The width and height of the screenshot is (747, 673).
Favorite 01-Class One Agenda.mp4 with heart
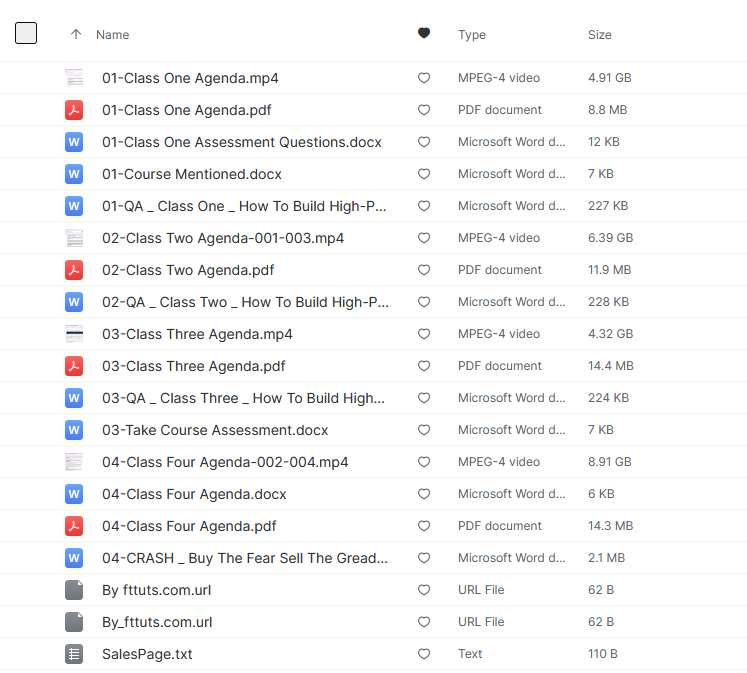click(424, 78)
